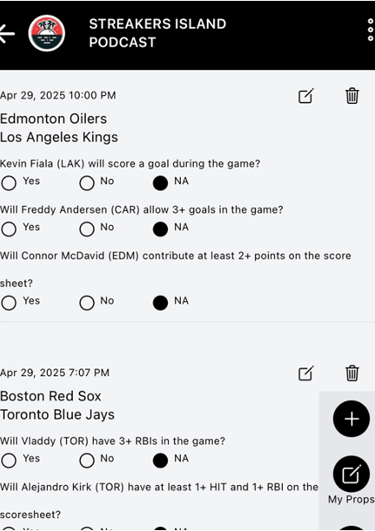Open the three-dot options menu

[x=371, y=30]
